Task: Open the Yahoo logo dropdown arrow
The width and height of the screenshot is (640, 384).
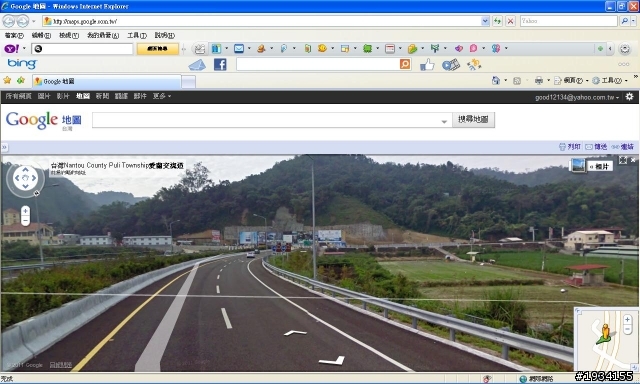Action: click(x=24, y=49)
